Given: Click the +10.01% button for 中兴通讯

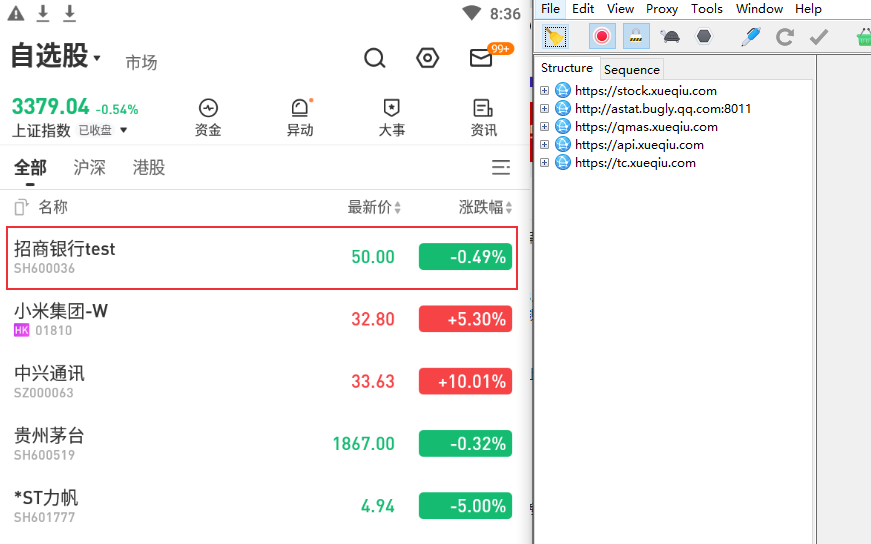Looking at the screenshot, I should coord(465,381).
